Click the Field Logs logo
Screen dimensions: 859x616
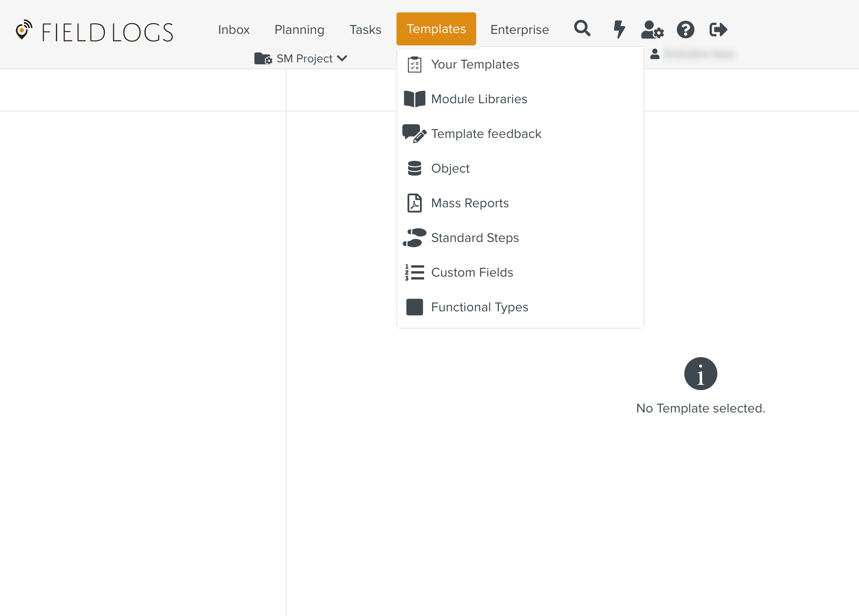[x=95, y=32]
